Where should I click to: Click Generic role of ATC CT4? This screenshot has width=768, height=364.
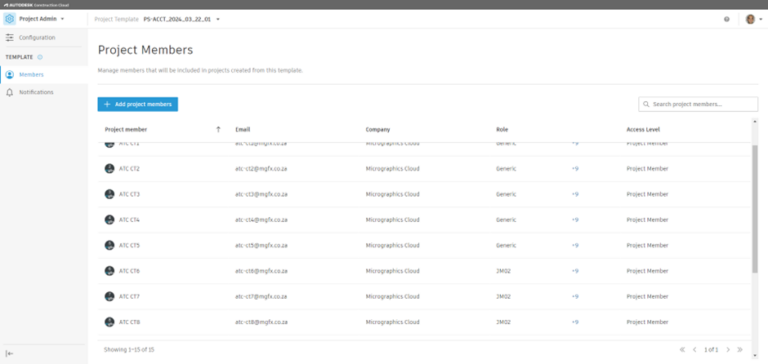506,220
